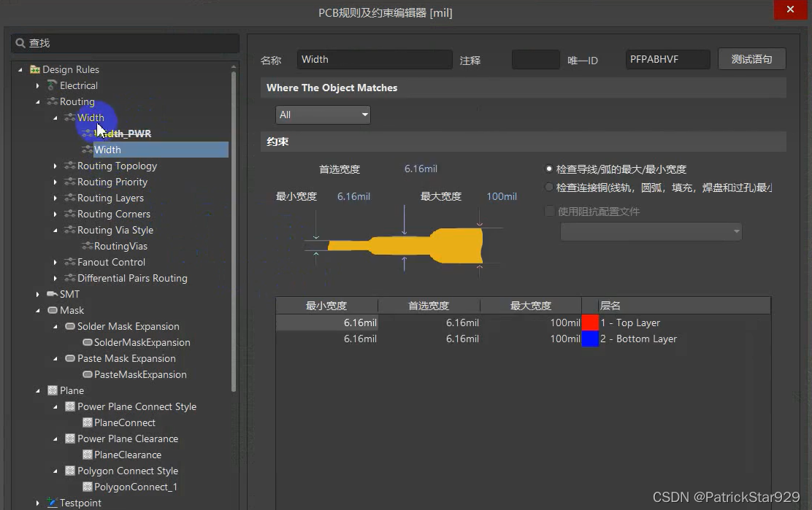This screenshot has height=510, width=812.
Task: Select the Width_PWR rule item
Action: click(123, 134)
